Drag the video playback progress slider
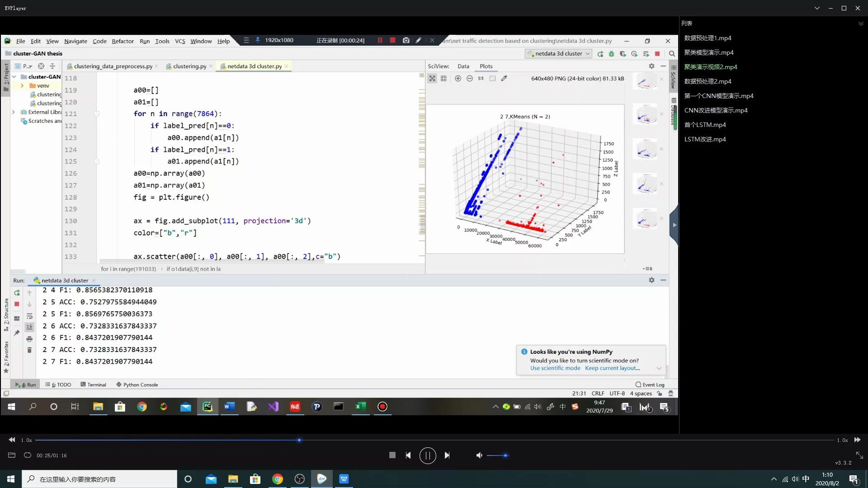The image size is (868, 488). [301, 440]
